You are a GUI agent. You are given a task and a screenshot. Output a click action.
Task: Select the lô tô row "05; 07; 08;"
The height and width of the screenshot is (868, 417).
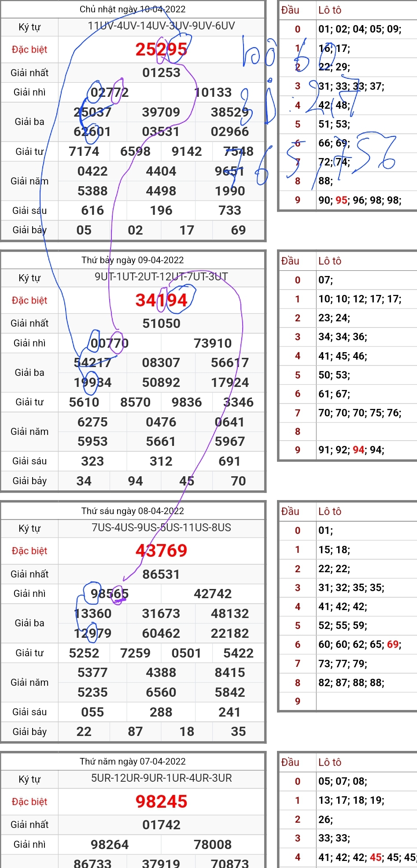[343, 781]
